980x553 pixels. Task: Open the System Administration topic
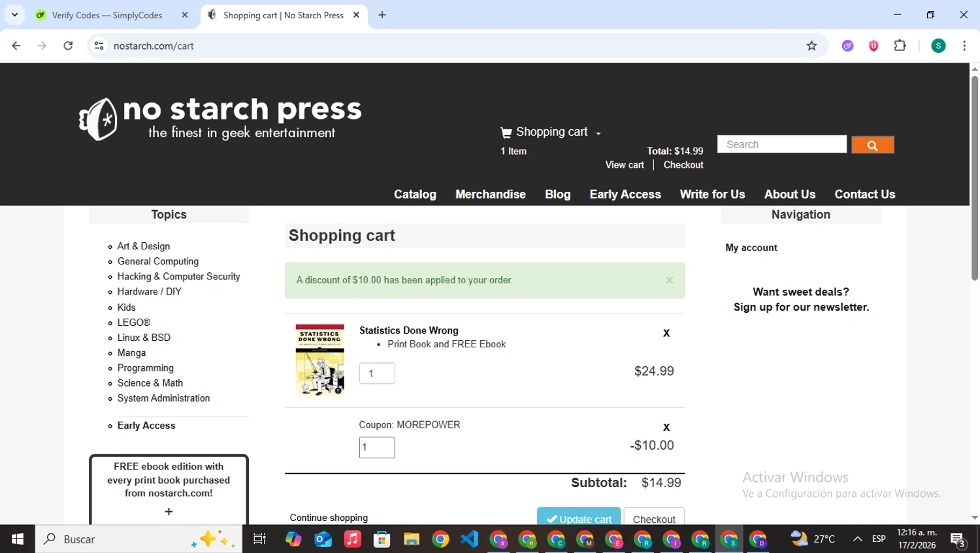coord(164,398)
